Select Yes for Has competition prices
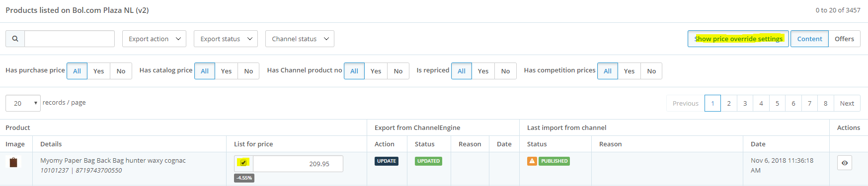Screen dimensions: 868x186 (x=630, y=71)
